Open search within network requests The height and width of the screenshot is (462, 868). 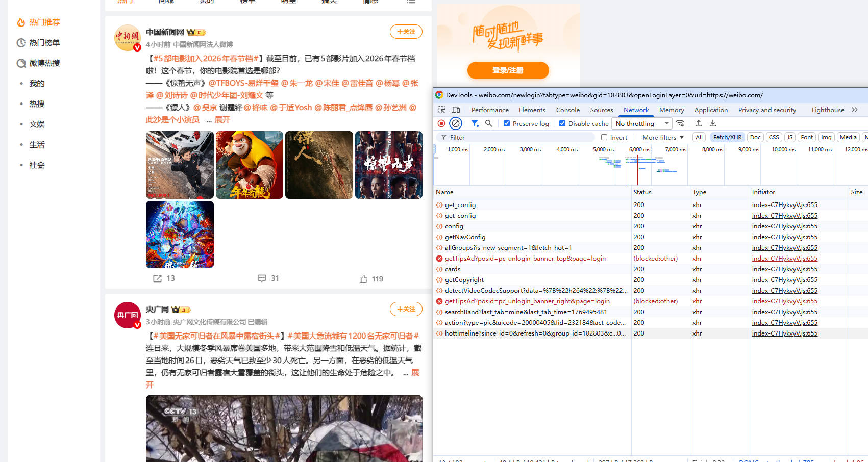489,123
